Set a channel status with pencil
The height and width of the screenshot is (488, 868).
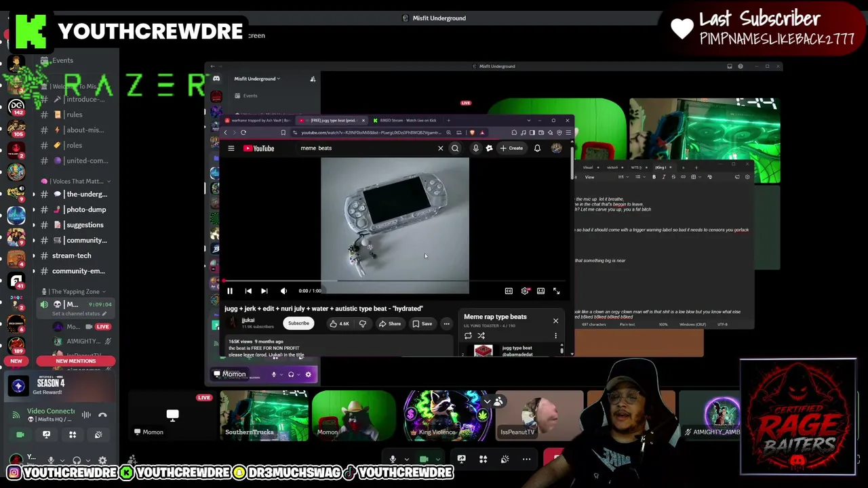pyautogui.click(x=79, y=314)
